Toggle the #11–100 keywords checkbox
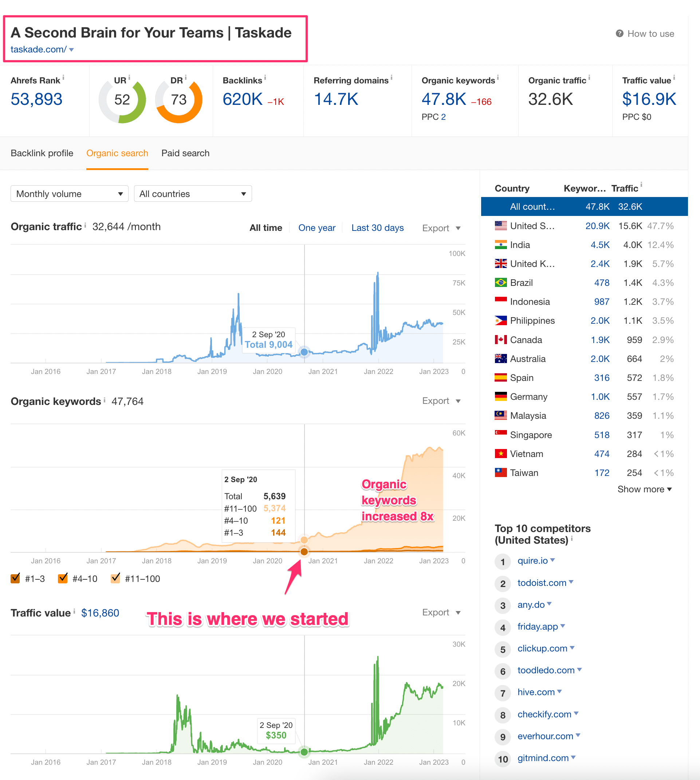Screen dimensions: 700x780 (115, 578)
